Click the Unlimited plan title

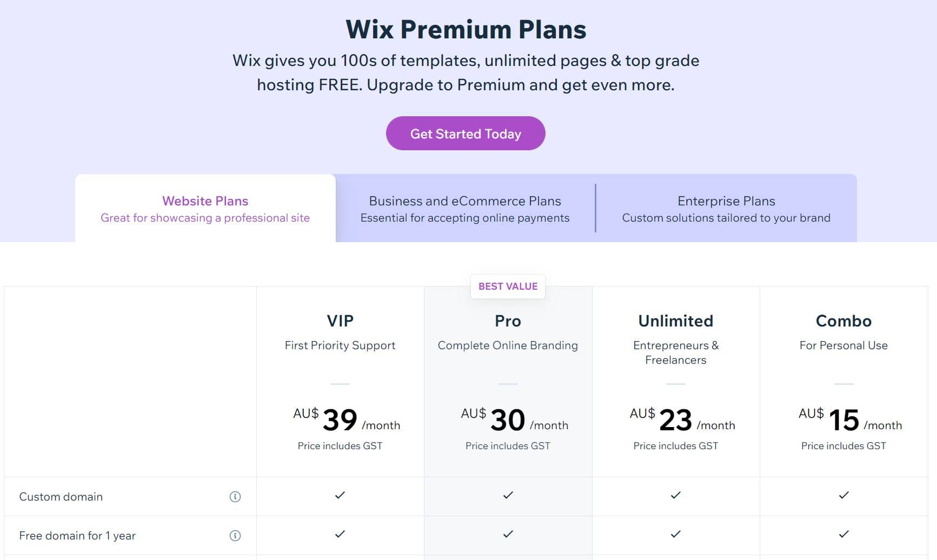pos(675,321)
